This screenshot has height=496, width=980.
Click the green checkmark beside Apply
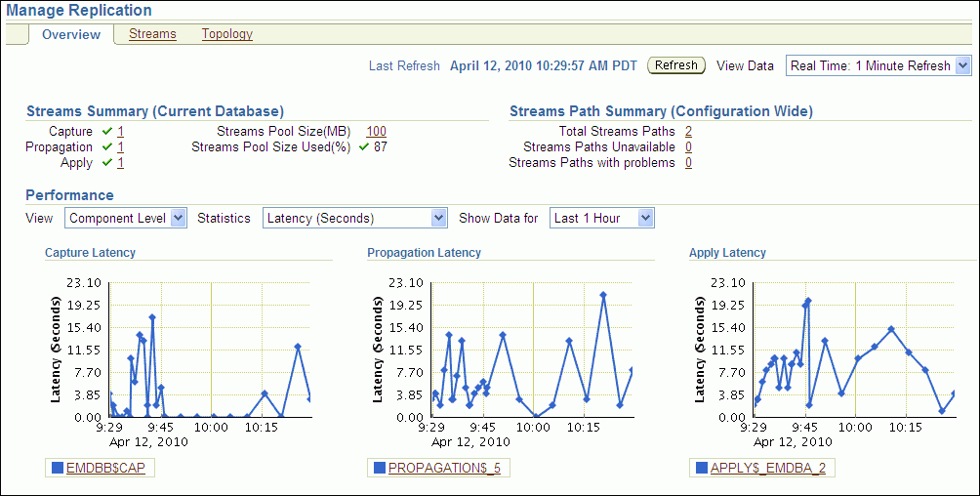click(x=106, y=163)
